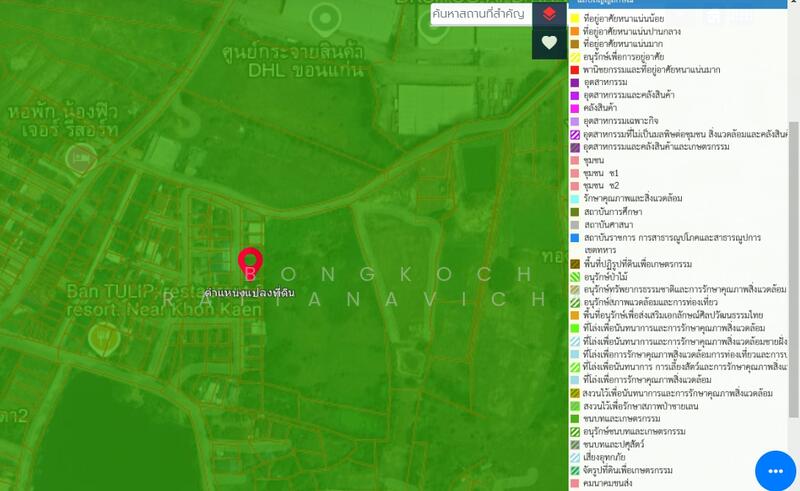
Task: Click the Ban TULIP resort map marker
Action: (x=100, y=340)
